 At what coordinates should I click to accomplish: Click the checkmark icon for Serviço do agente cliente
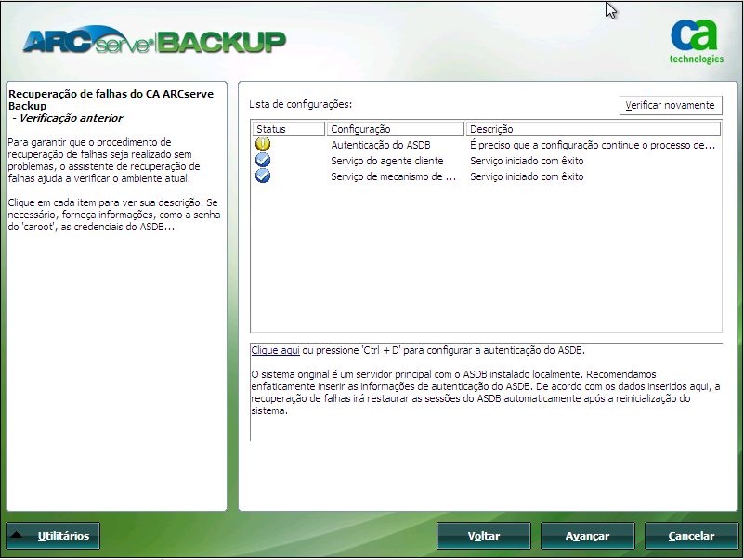262,160
